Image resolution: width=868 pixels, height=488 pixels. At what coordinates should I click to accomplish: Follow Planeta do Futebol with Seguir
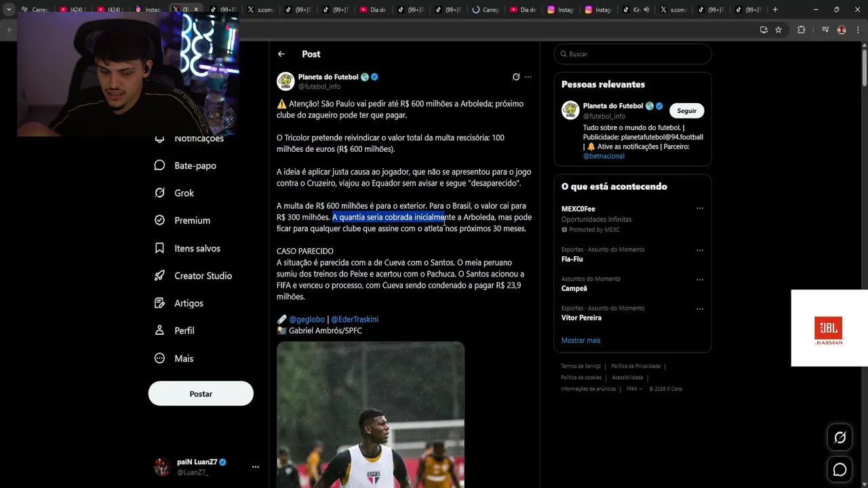click(x=687, y=110)
